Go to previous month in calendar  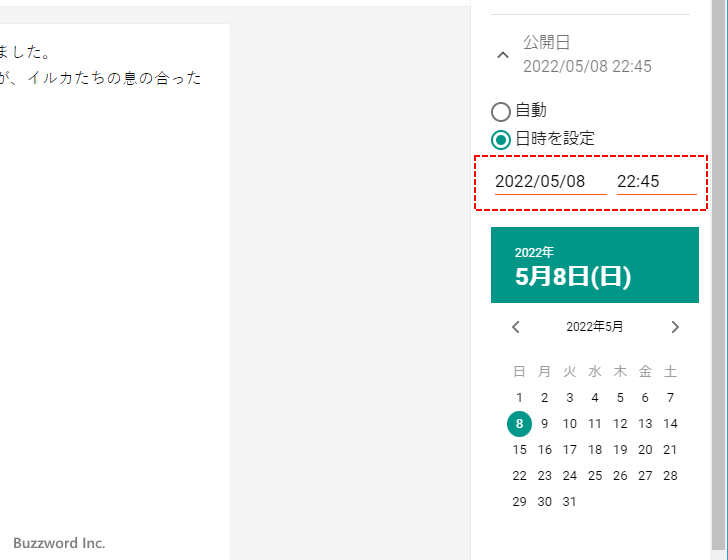click(516, 327)
